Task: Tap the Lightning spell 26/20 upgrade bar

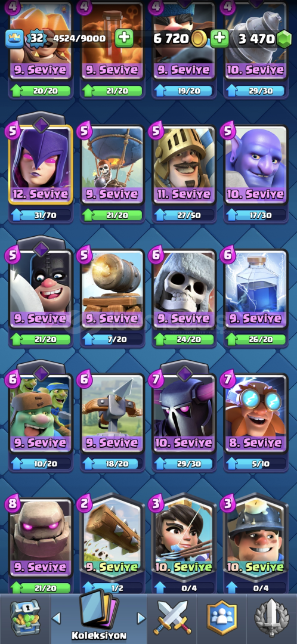Action: click(256, 340)
